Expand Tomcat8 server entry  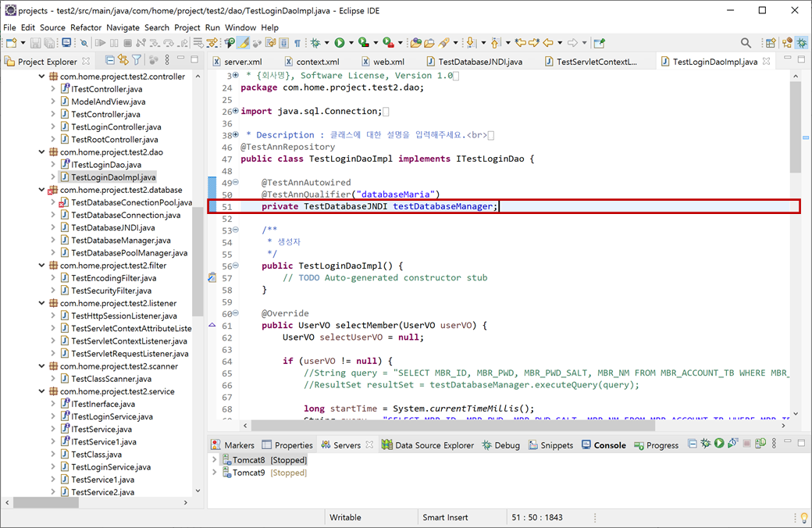[215, 459]
